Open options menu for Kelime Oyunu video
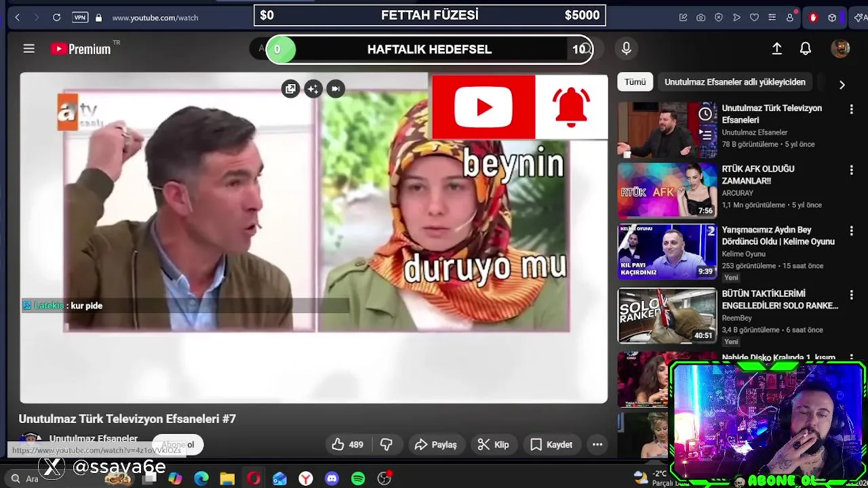The image size is (868, 488). point(851,231)
